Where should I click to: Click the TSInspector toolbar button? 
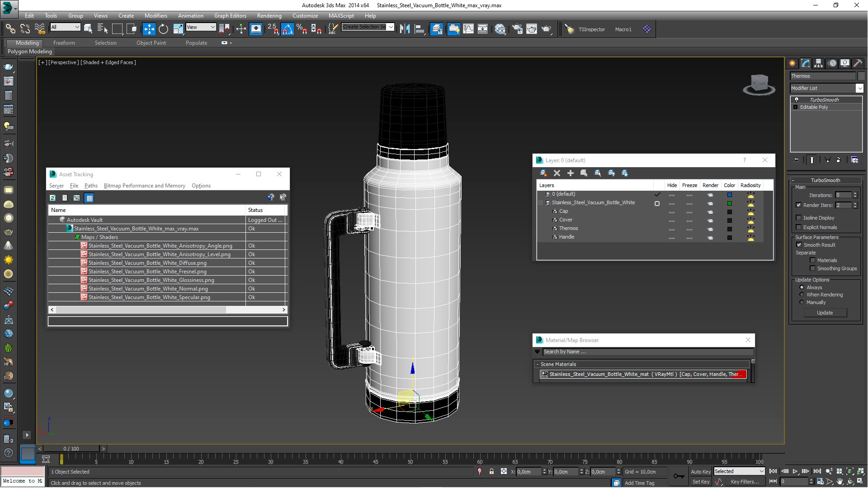click(x=591, y=29)
